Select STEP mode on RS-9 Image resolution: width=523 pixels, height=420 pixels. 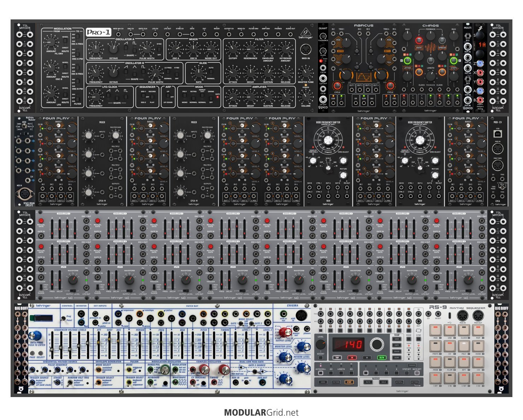coord(349,382)
